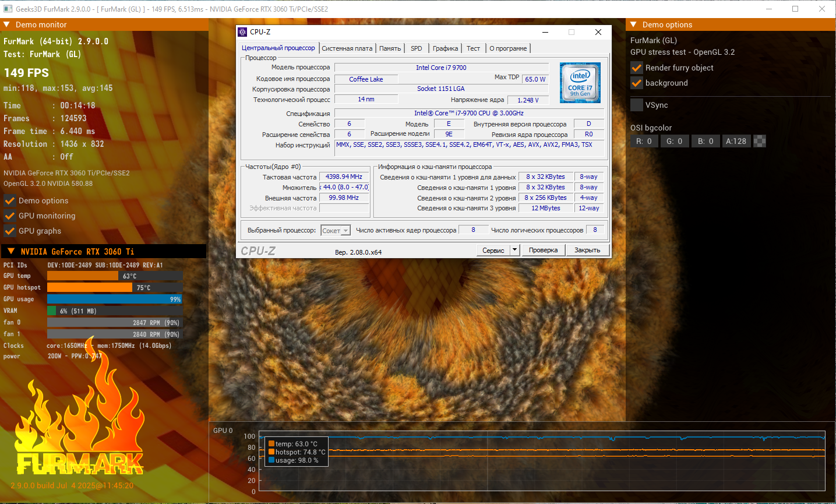Click the Проверка button
The height and width of the screenshot is (504, 836).
tap(544, 250)
